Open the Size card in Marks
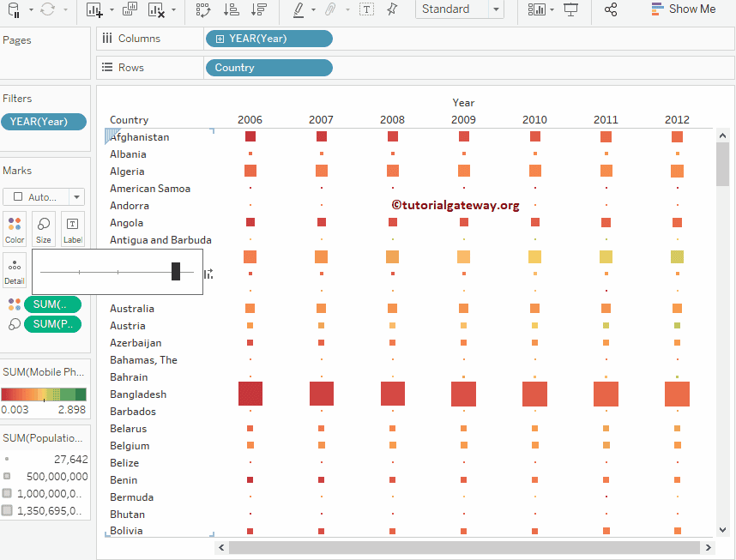The width and height of the screenshot is (736, 560). click(44, 229)
